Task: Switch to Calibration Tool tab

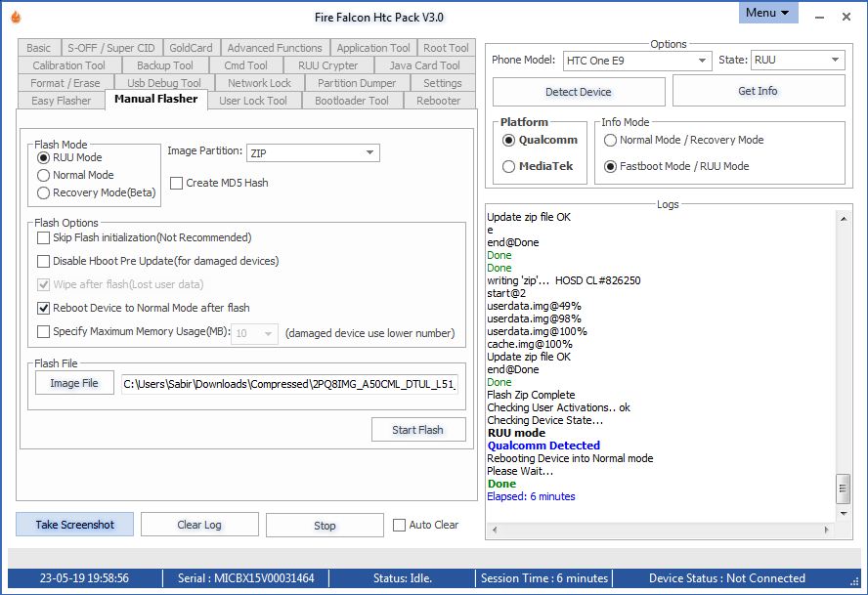Action: [x=68, y=65]
